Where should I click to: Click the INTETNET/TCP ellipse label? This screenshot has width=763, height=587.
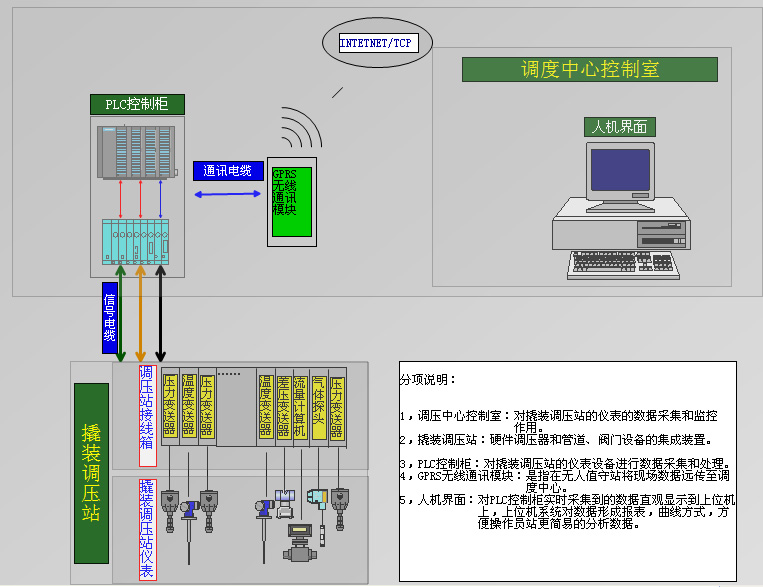[x=376, y=43]
